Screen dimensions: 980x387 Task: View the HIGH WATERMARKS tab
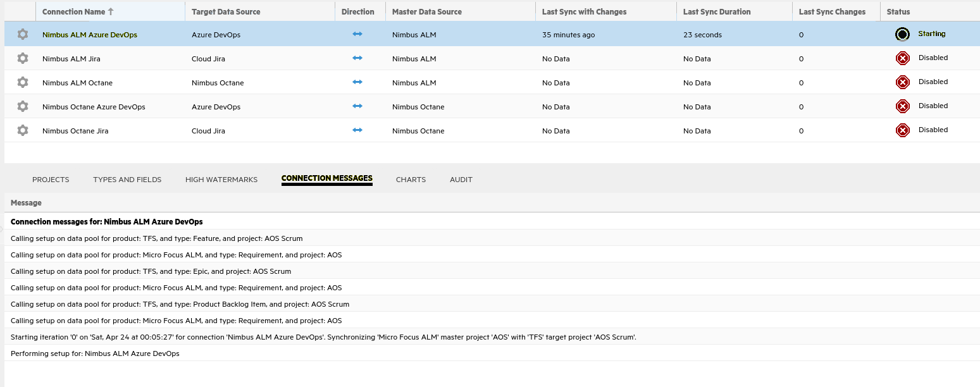221,180
